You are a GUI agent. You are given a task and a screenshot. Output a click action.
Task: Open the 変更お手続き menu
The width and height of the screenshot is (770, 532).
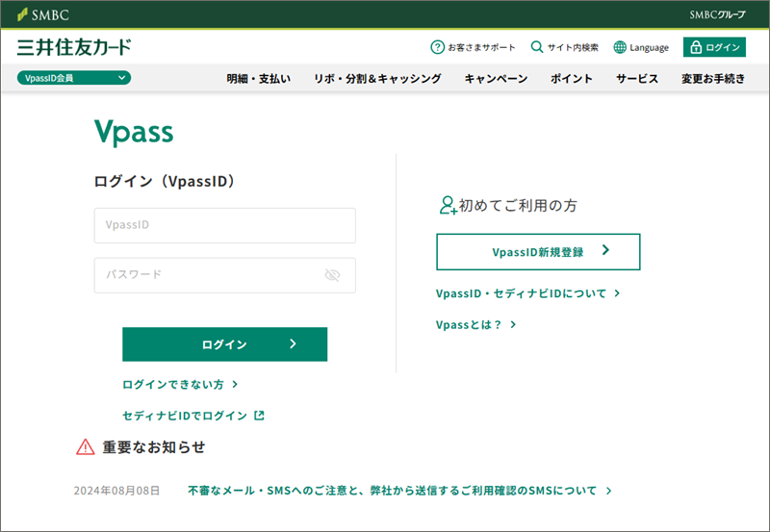tap(712, 79)
